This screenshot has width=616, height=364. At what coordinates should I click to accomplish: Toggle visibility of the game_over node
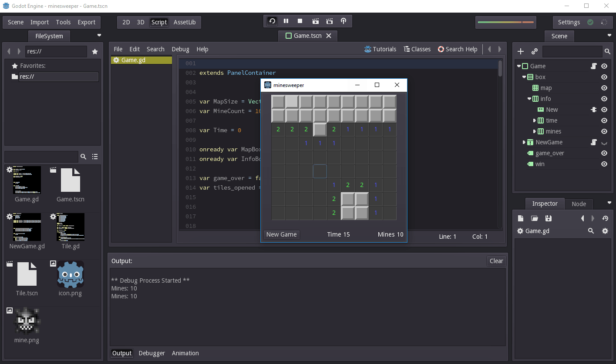point(604,153)
